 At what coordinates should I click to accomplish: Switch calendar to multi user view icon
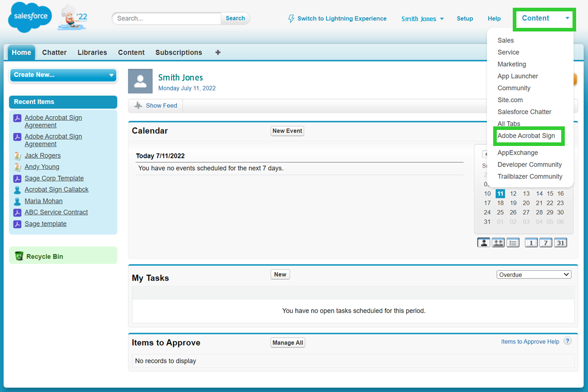pyautogui.click(x=498, y=242)
